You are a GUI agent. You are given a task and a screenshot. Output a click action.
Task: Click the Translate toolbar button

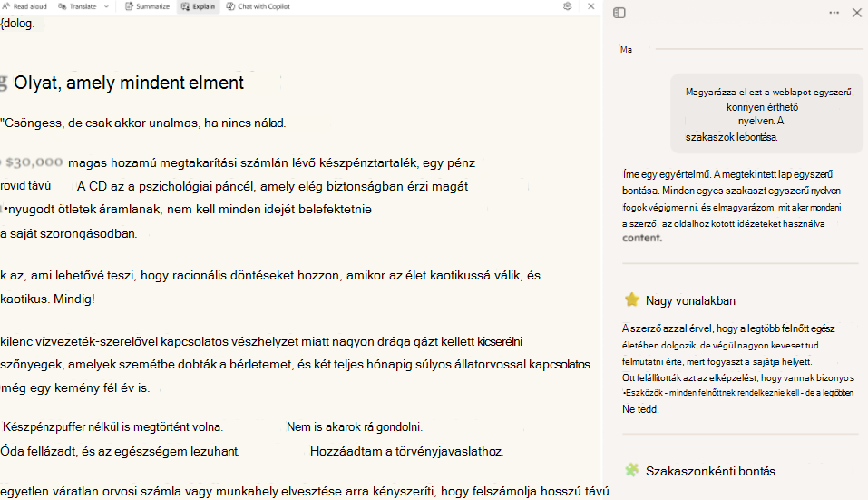tap(77, 6)
